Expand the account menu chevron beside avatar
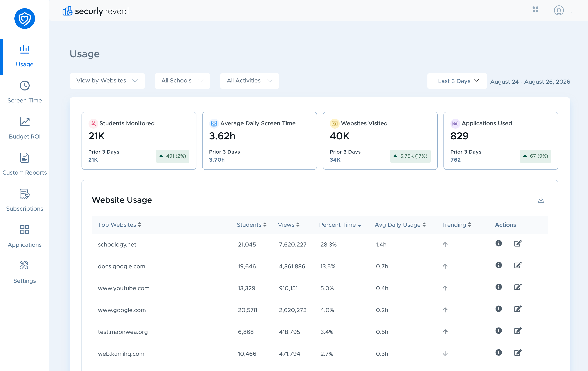The height and width of the screenshot is (371, 588). (x=572, y=12)
